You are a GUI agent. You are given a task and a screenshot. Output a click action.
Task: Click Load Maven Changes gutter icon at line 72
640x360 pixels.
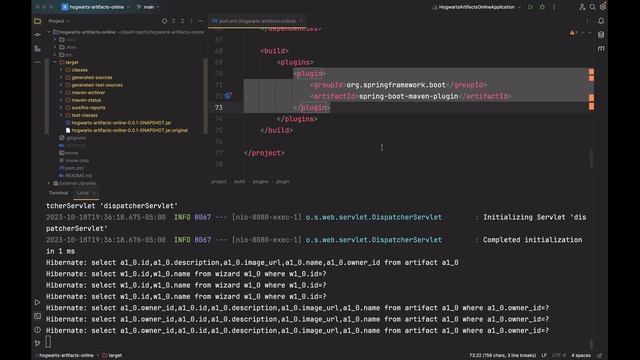(228, 96)
